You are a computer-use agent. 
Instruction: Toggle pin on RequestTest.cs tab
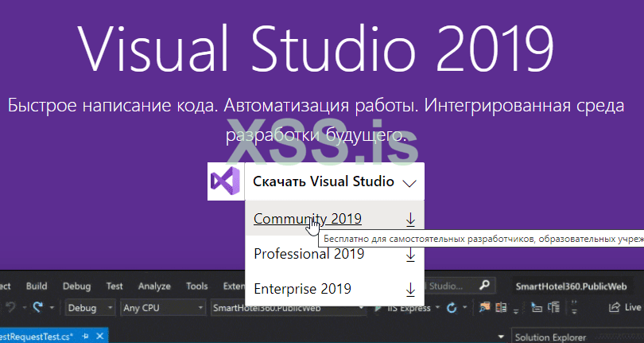(x=85, y=337)
